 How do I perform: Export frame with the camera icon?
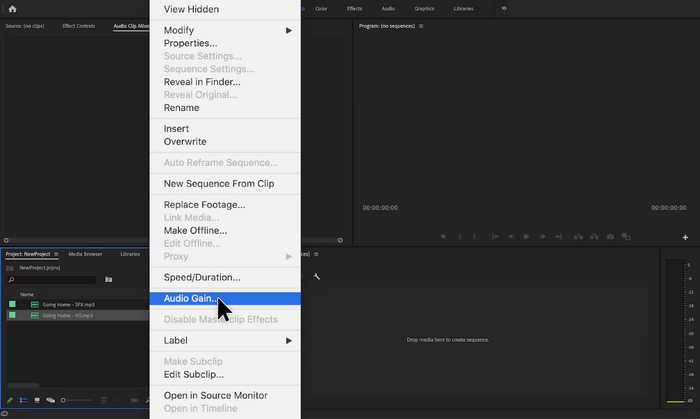click(x=610, y=236)
